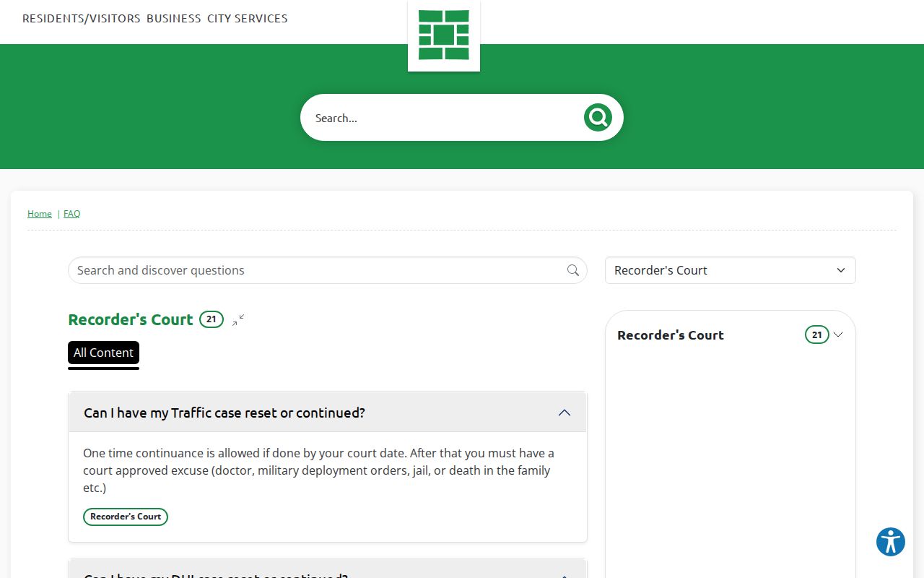
Task: Click the green magnifier search button
Action: point(598,117)
